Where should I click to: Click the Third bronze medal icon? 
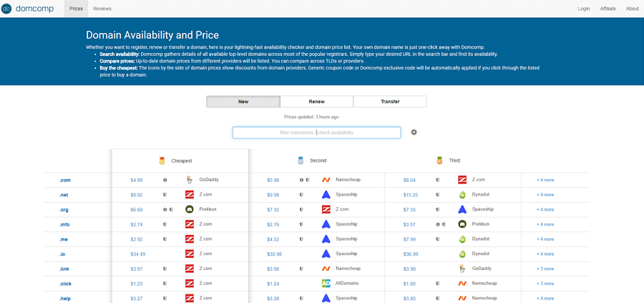pyautogui.click(x=440, y=160)
